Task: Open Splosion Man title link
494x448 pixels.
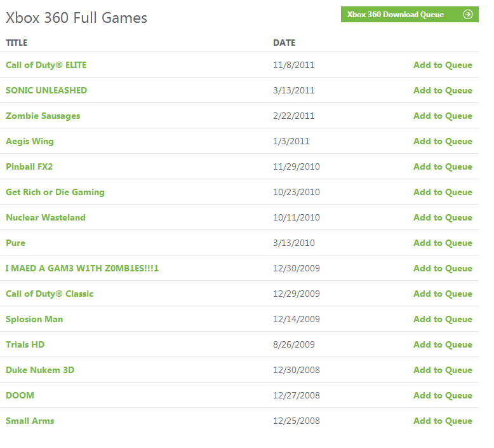Action: [34, 320]
